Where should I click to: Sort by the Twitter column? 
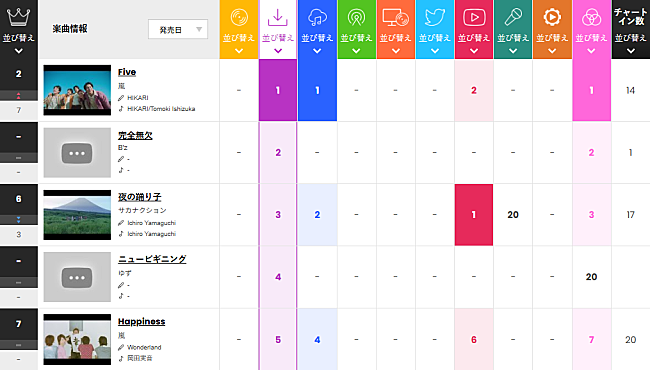tap(434, 44)
